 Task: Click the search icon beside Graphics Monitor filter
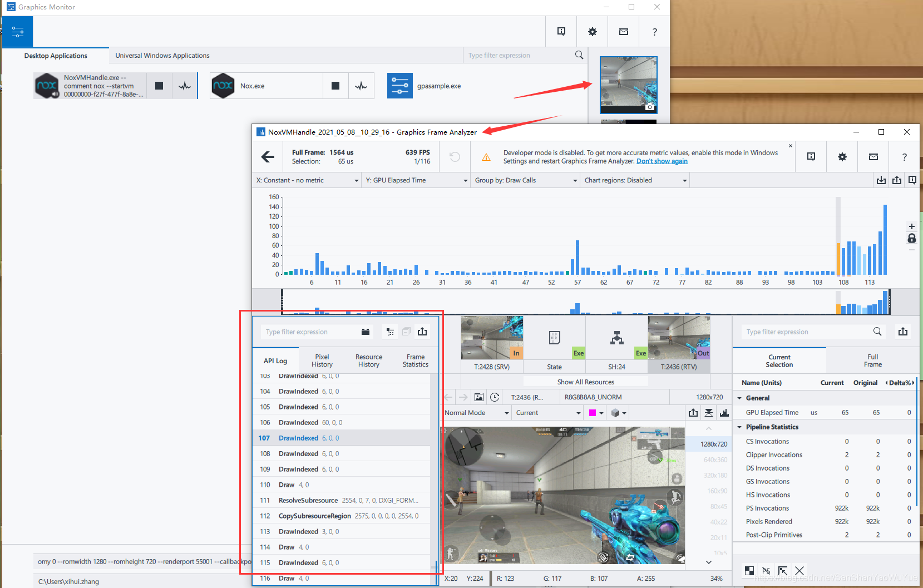[579, 55]
